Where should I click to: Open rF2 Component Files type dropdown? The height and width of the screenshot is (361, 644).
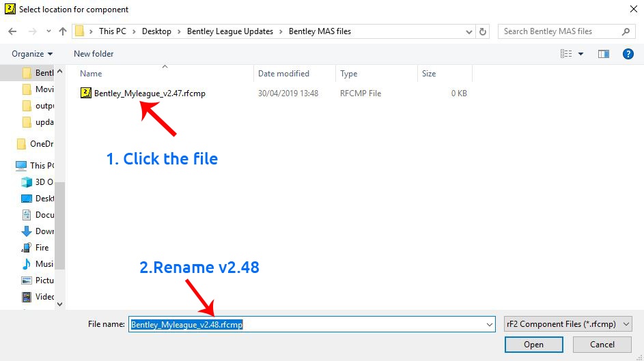(568, 324)
